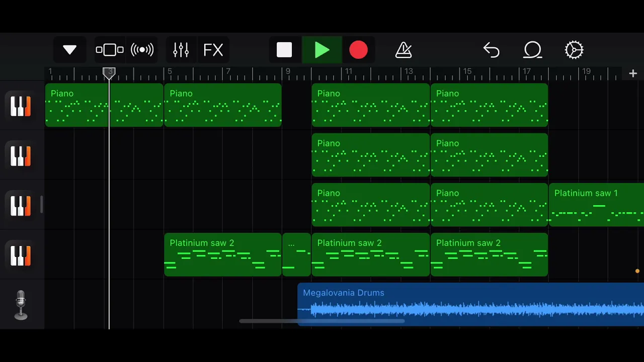644x362 pixels.
Task: Select second-track Piano region at bar 14
Action: coord(489,154)
